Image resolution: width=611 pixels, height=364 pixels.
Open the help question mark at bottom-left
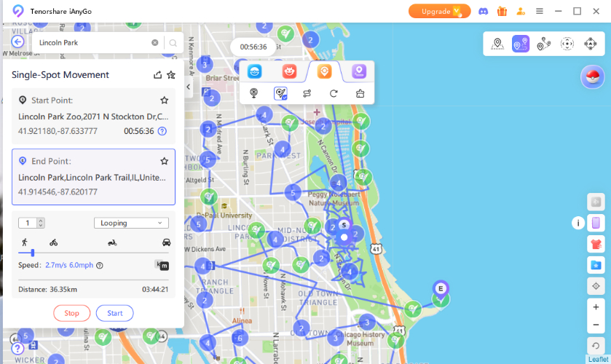tap(17, 349)
